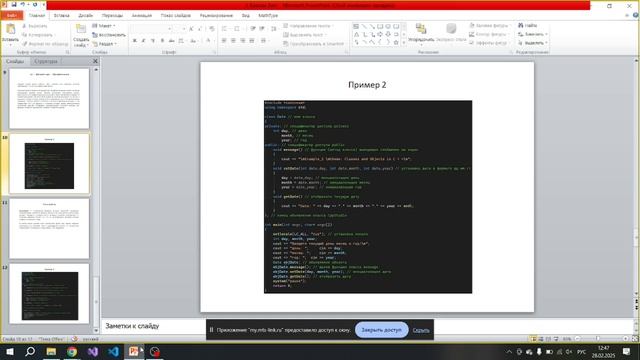Open the Анимация ribbon tab

pos(142,16)
